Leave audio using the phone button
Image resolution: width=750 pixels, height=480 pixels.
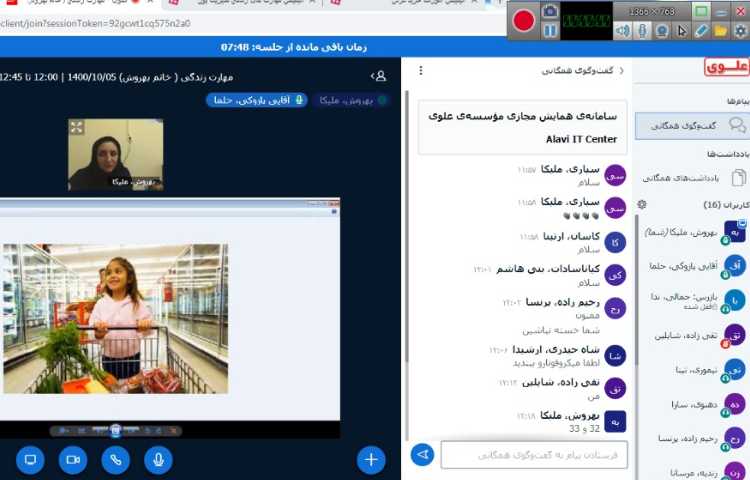tap(115, 459)
